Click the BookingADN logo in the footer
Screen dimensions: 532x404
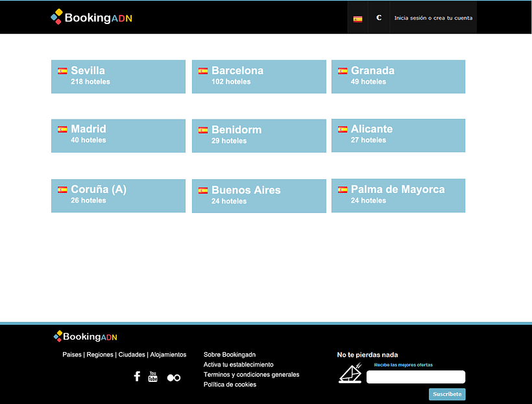point(84,336)
